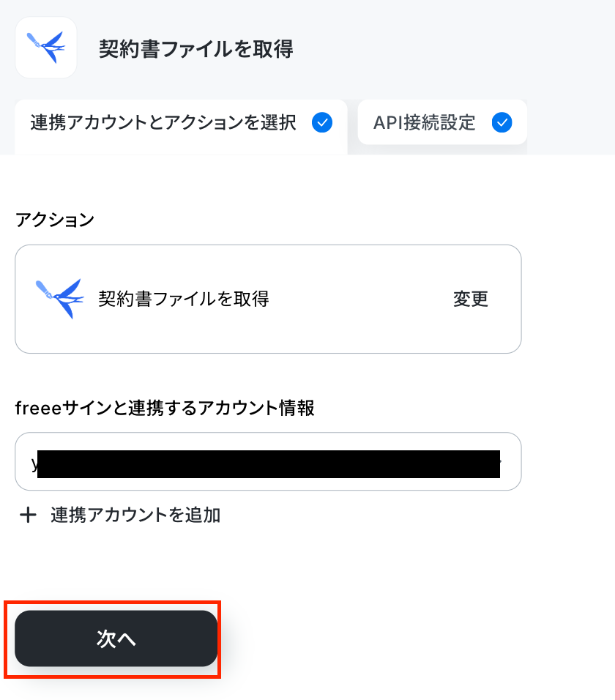615x700 pixels.
Task: Click 変更 to change the action
Action: point(470,299)
